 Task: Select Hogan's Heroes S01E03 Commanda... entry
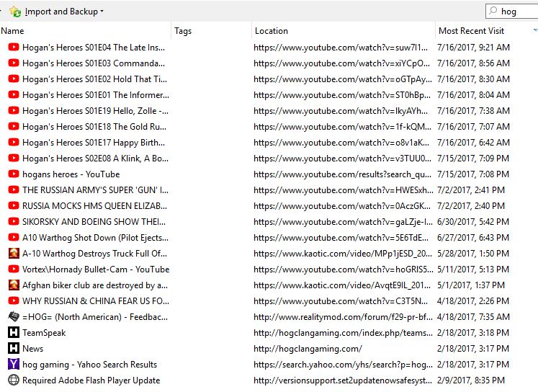tap(94, 63)
